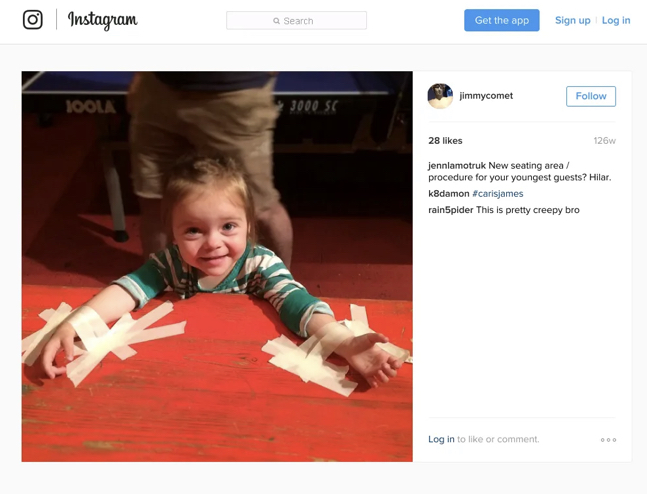The image size is (647, 494).
Task: Follow the jimmycomet account
Action: 591,96
